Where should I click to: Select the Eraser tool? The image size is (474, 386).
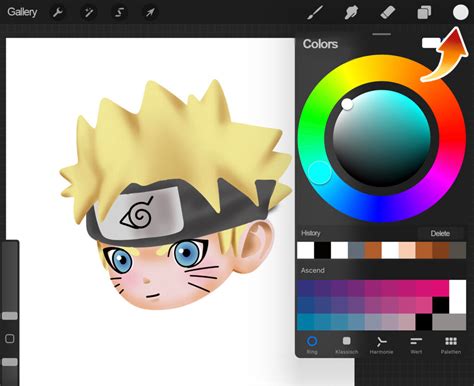click(x=387, y=13)
